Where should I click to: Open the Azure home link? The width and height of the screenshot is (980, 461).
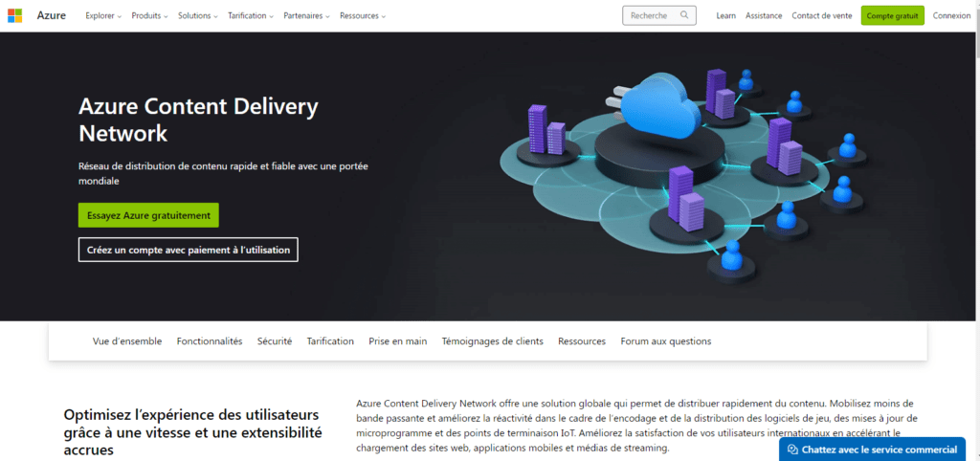coord(52,15)
